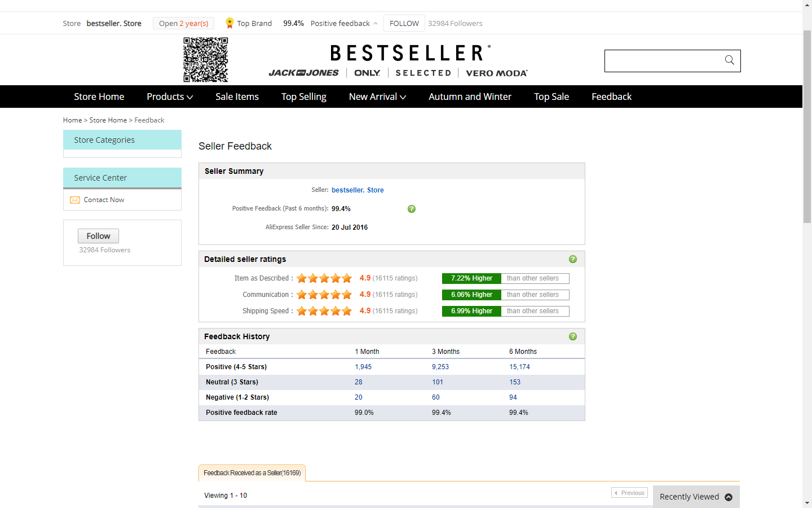Click 6 Months positive count 15,174

519,367
